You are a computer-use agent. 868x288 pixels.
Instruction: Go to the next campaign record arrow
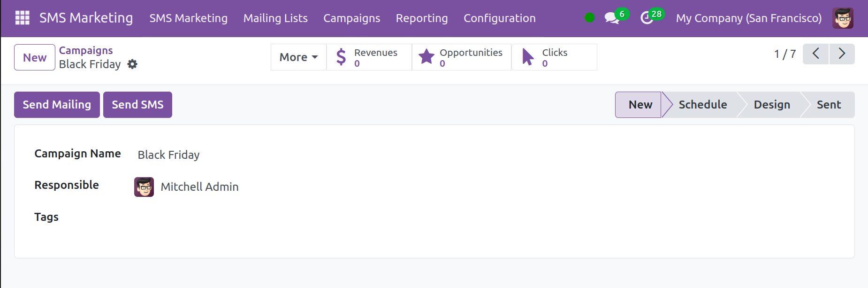pos(842,54)
